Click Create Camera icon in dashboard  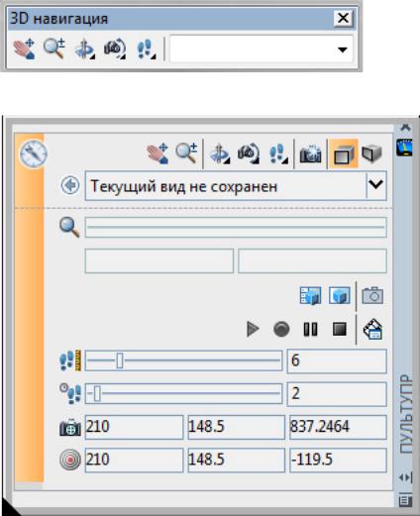310,154
